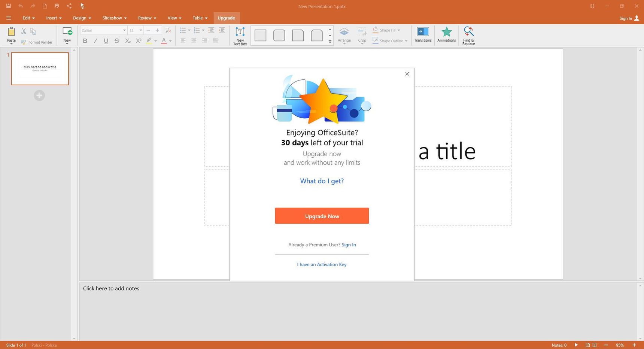
Task: Insert a New Text Box
Action: 240,36
